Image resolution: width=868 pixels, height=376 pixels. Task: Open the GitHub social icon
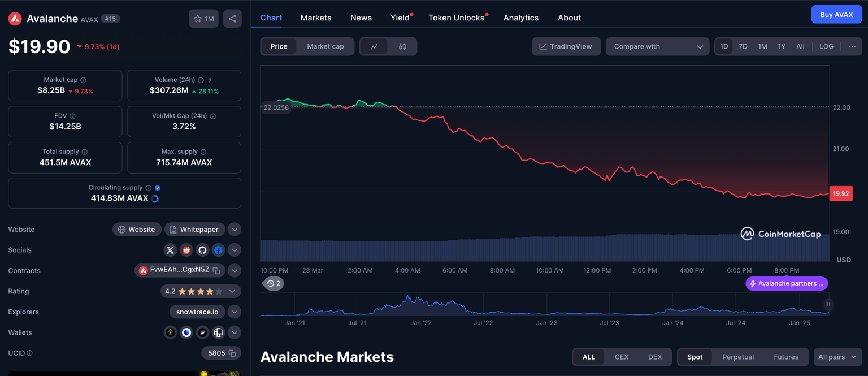(x=202, y=250)
